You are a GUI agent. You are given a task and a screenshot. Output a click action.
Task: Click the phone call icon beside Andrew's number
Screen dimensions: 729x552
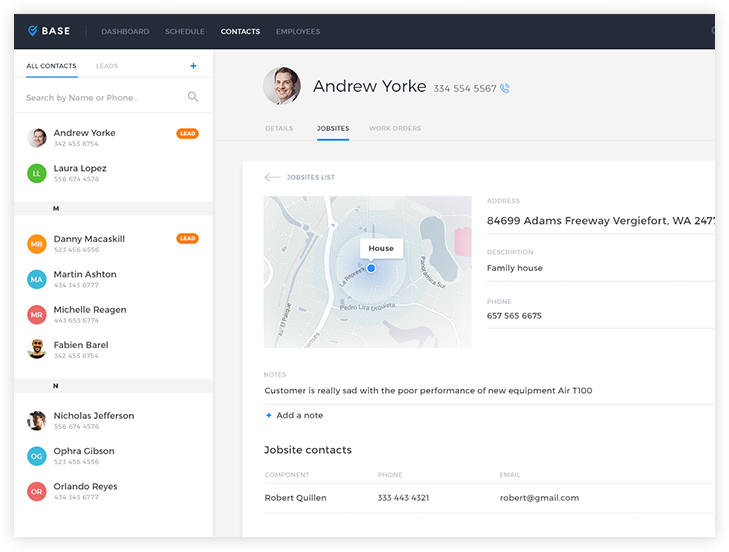pos(505,88)
